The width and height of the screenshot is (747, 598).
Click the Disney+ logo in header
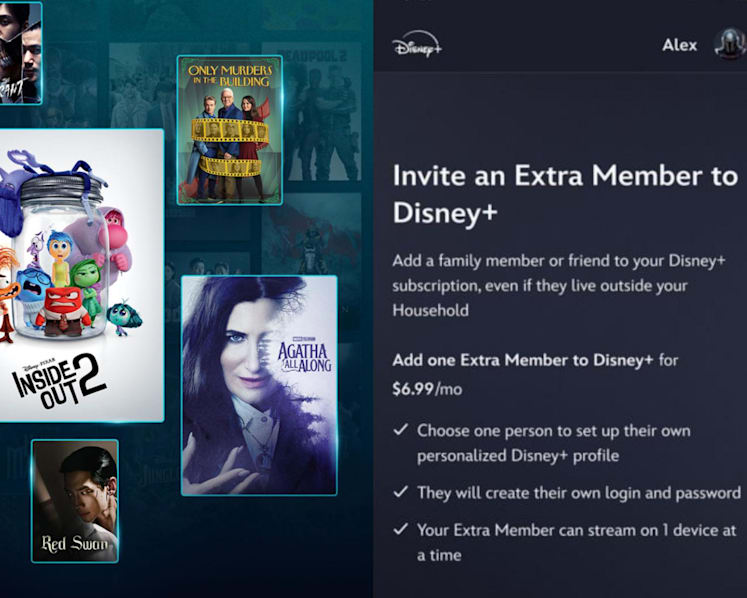417,44
